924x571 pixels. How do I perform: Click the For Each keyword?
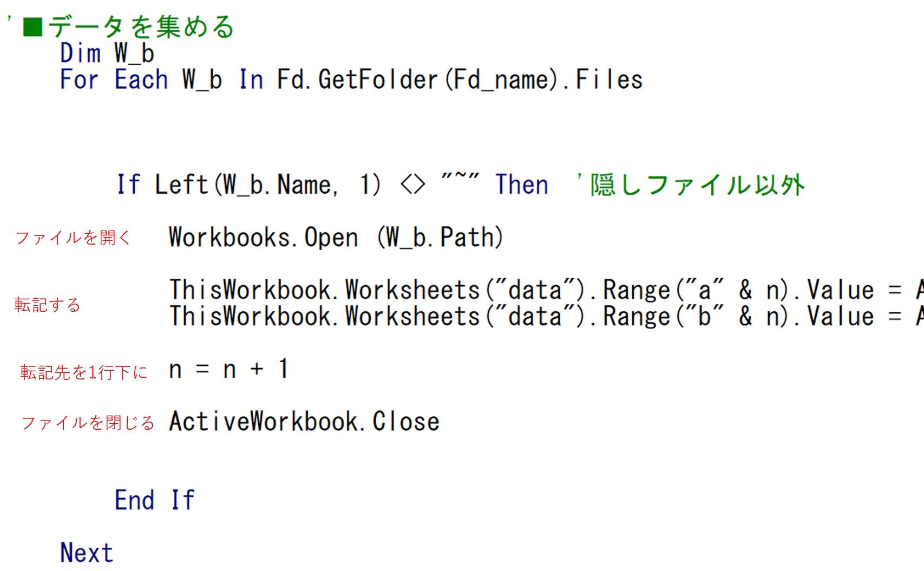click(114, 80)
